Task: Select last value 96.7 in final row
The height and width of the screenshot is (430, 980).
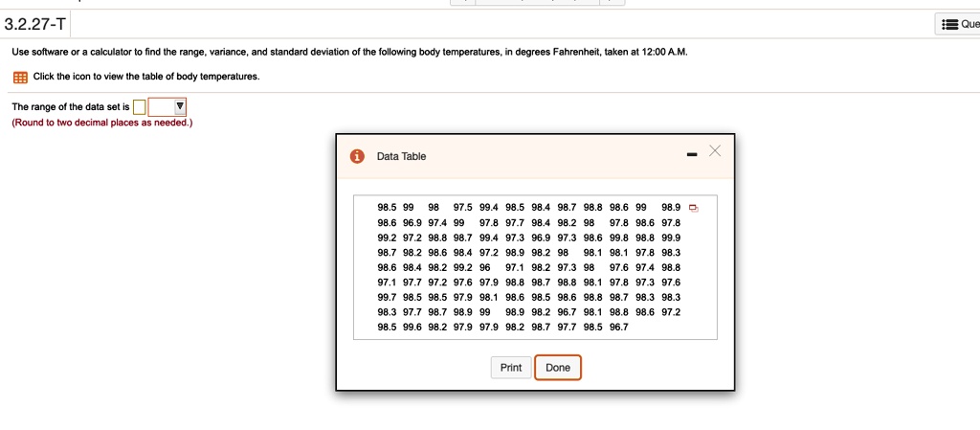Action: (x=619, y=327)
